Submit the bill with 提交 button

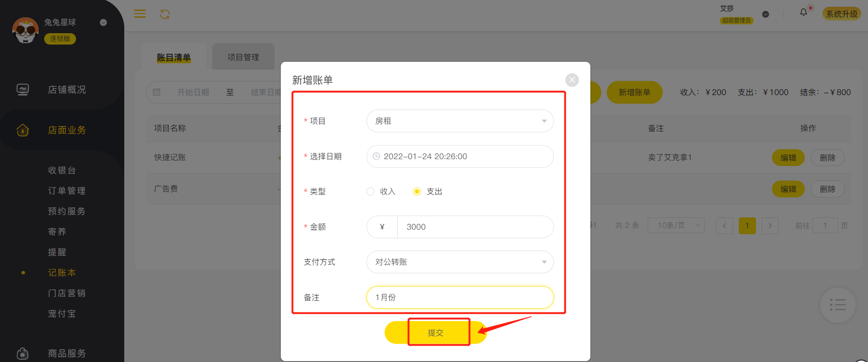(436, 332)
